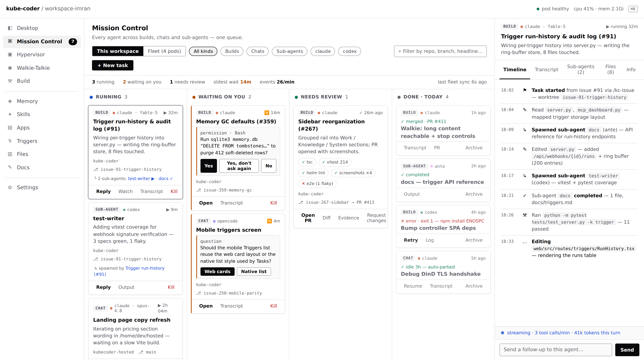Open Docs in the sidebar

tap(42, 167)
